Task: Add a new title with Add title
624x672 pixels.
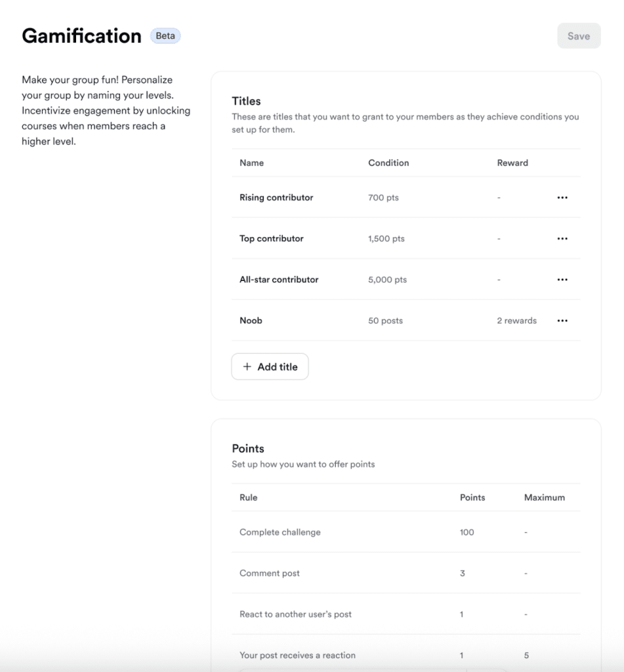Action: pos(270,366)
